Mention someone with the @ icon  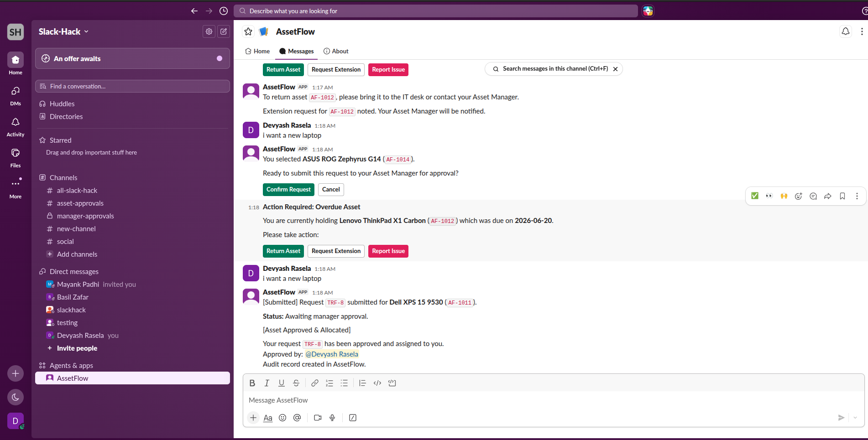point(297,418)
